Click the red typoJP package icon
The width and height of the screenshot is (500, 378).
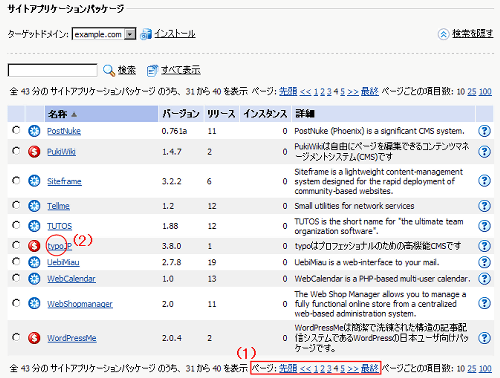[34, 246]
